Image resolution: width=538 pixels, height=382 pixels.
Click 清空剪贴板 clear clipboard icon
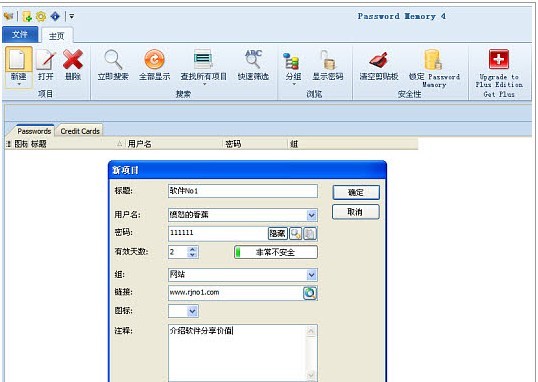coord(379,60)
